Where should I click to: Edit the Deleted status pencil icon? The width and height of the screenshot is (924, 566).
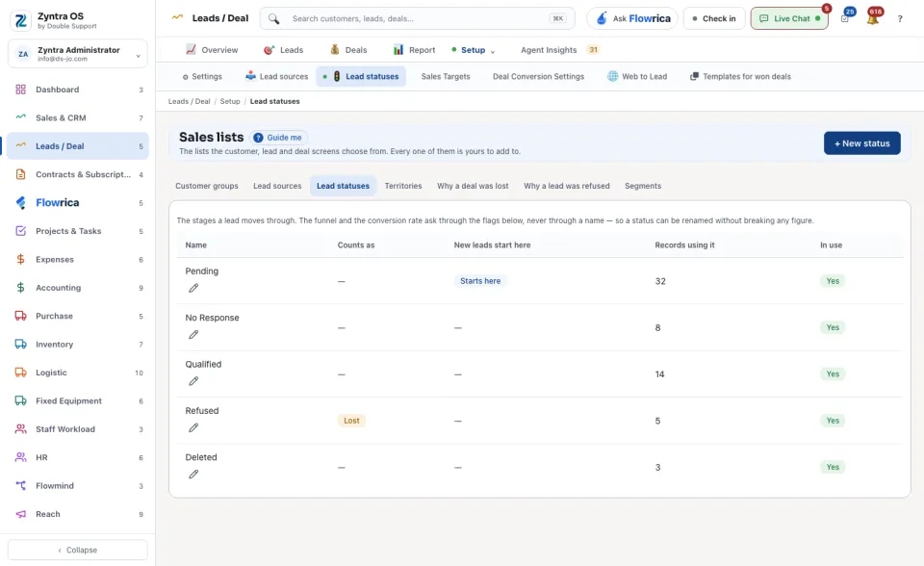193,475
